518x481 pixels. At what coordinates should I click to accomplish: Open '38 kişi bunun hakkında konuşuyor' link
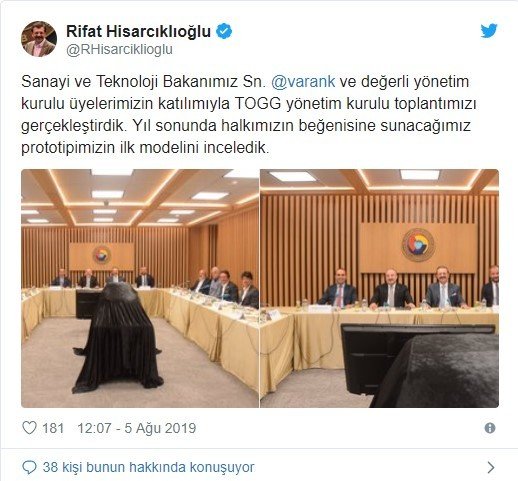148,467
